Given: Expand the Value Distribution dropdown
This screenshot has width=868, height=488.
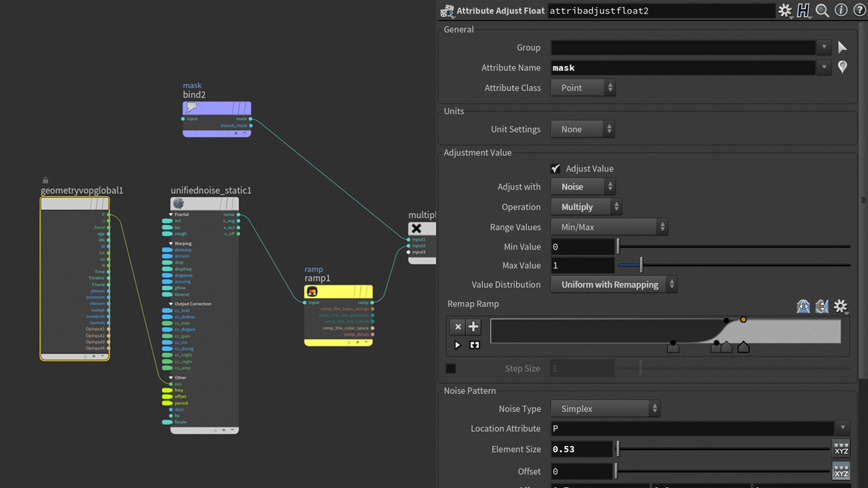Looking at the screenshot, I should [614, 285].
